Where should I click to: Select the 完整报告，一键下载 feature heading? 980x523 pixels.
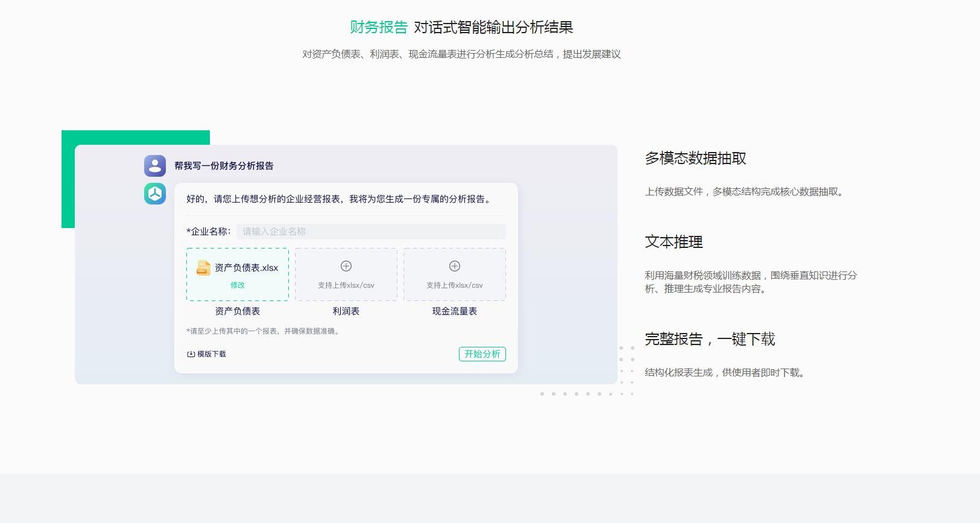[x=709, y=340]
